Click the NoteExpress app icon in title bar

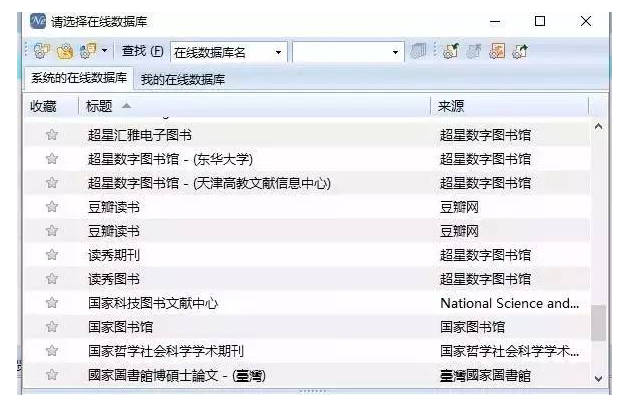pyautogui.click(x=38, y=21)
